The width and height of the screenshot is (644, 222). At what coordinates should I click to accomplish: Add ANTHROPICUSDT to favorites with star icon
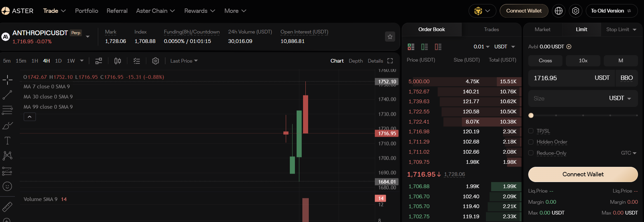[x=390, y=37]
